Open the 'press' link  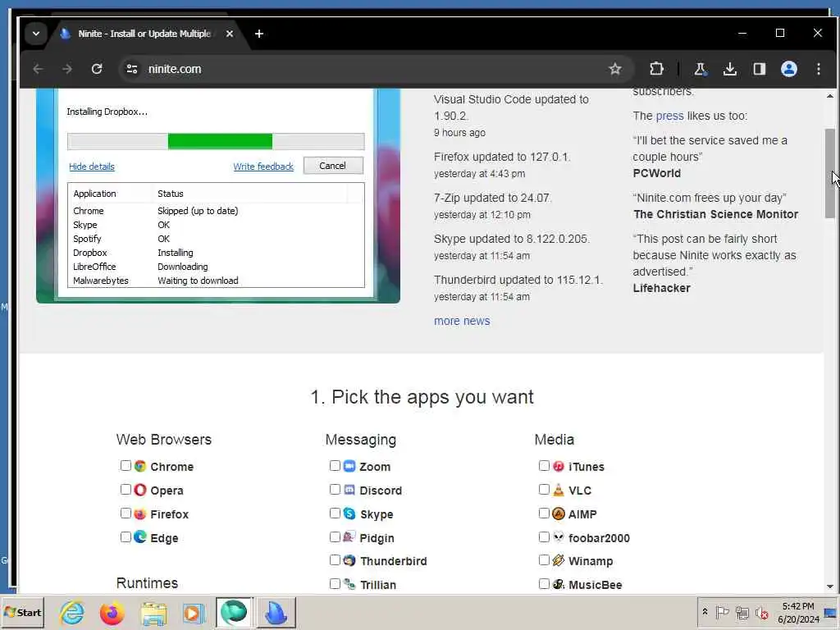coord(669,116)
